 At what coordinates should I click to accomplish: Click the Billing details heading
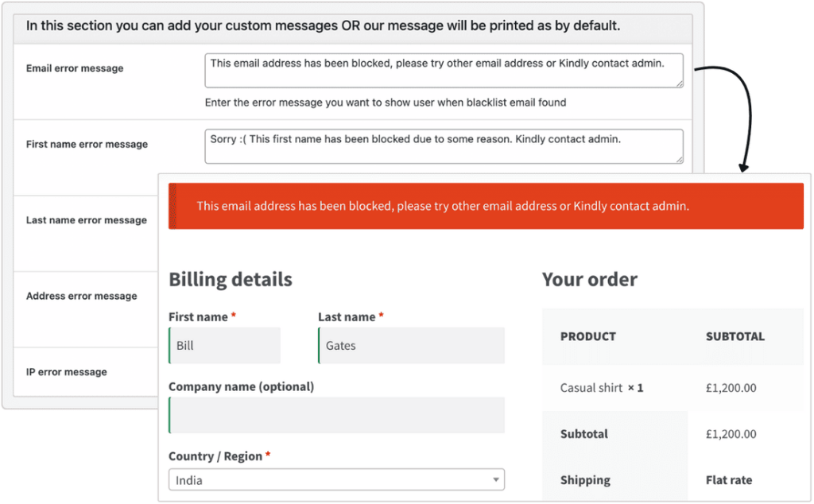pyautogui.click(x=231, y=280)
